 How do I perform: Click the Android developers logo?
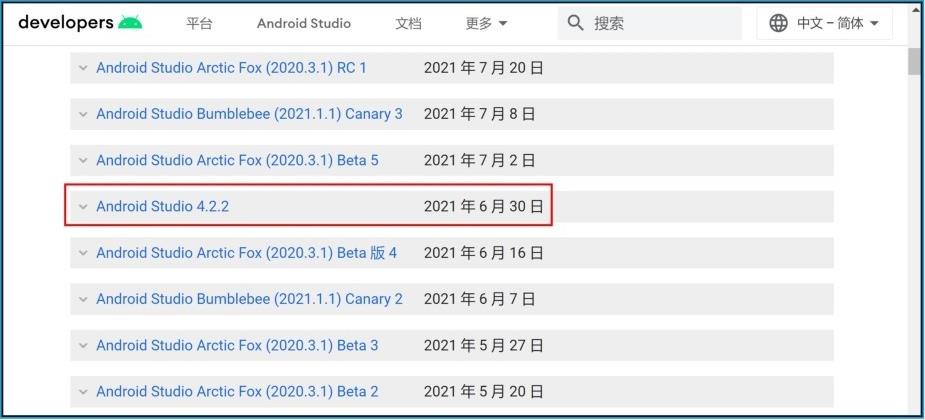click(x=80, y=23)
